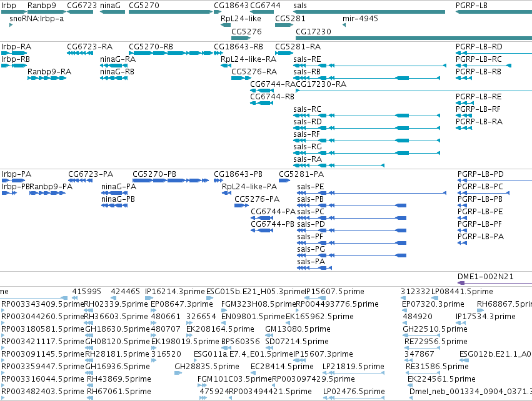Select the LP08441.5prime EST label
Image resolution: width=532 pixels, height=401 pixels.
(x=462, y=292)
